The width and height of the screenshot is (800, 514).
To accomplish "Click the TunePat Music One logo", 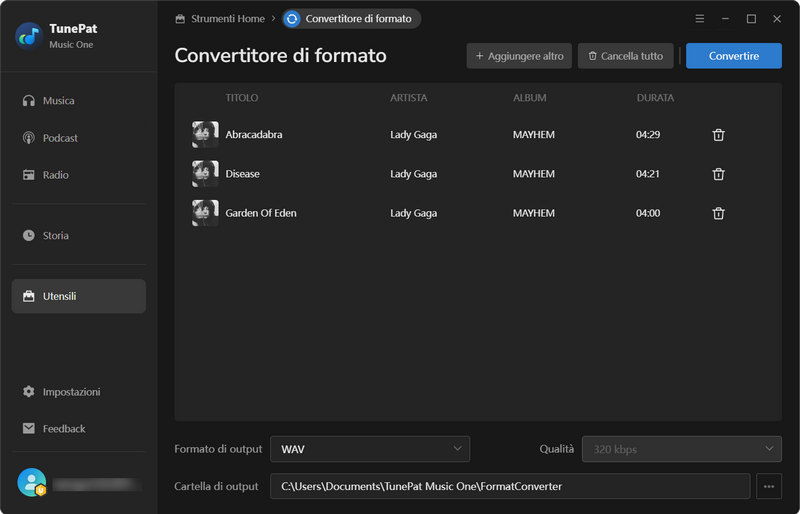I will 29,36.
